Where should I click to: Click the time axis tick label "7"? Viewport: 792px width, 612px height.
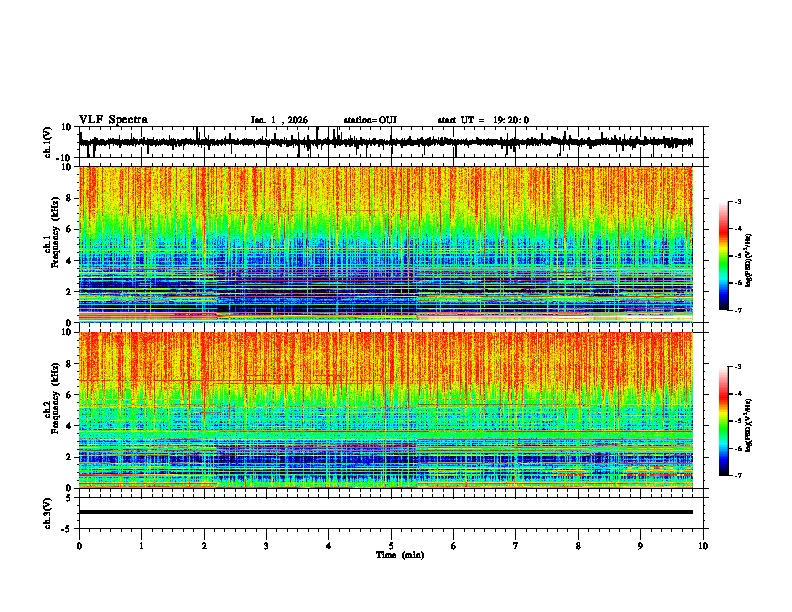[516, 546]
